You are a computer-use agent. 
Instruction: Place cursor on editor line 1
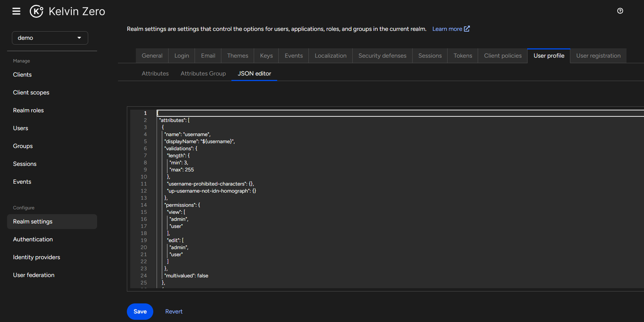click(400, 113)
